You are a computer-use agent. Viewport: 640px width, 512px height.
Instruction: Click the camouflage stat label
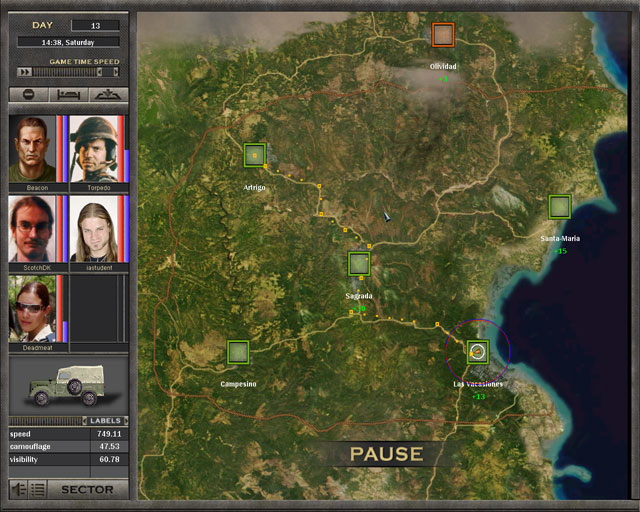click(30, 446)
